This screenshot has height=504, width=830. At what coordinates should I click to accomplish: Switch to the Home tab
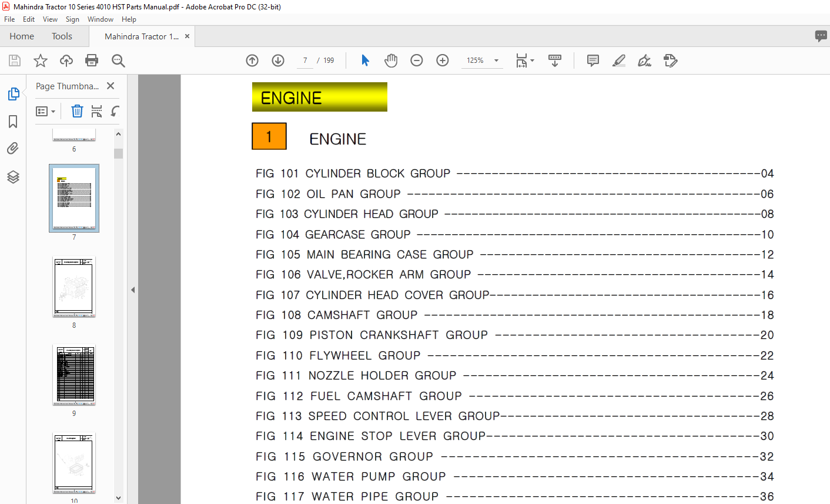[22, 36]
